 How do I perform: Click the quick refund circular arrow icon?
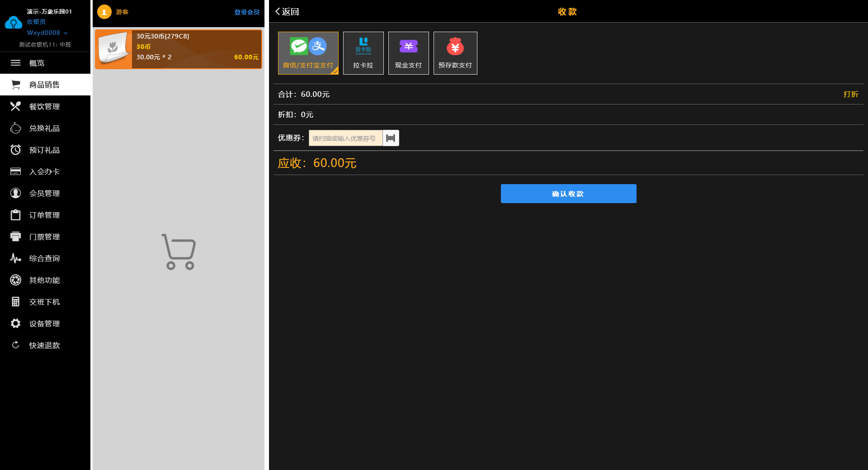coord(15,345)
